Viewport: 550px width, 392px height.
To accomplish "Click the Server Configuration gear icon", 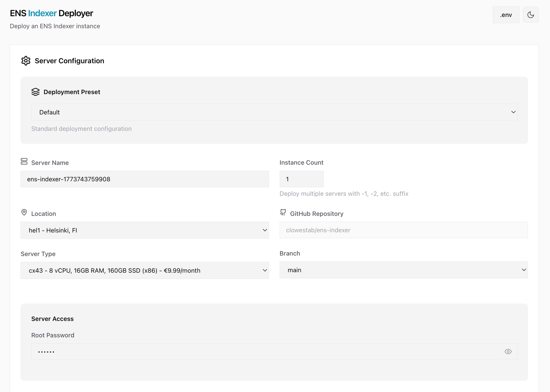I will (x=26, y=61).
